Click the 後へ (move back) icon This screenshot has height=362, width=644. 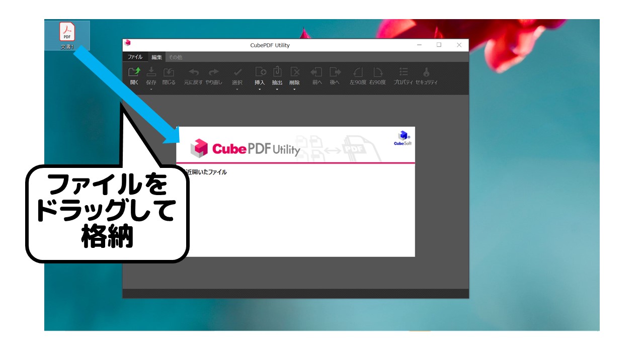[335, 72]
